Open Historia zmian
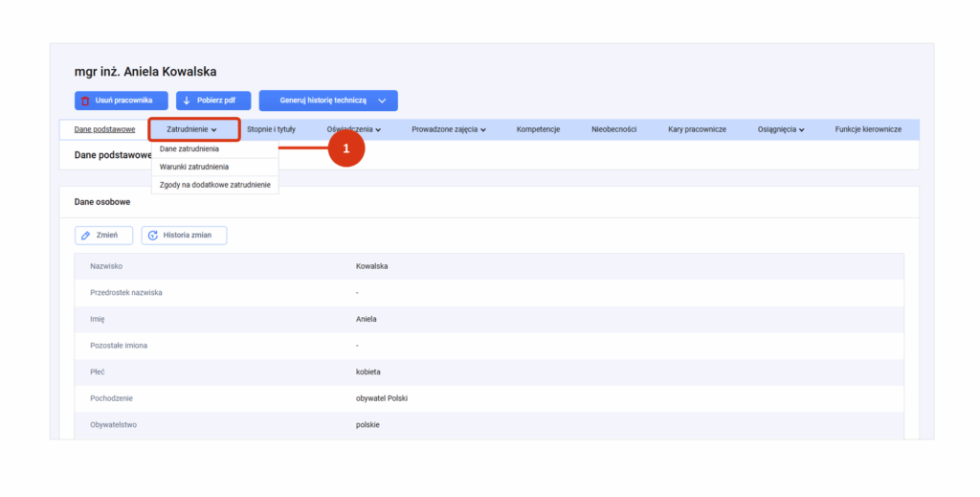The width and height of the screenshot is (980, 497). [x=184, y=236]
